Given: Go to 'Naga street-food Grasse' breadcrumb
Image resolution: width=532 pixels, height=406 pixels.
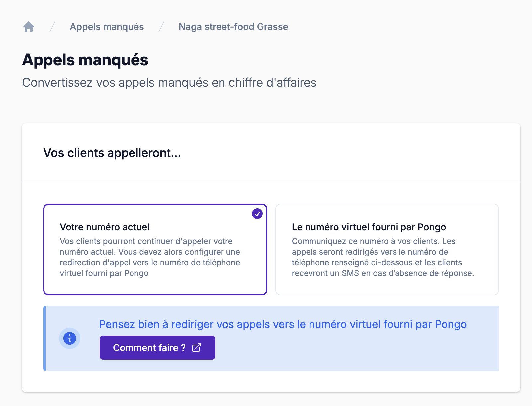Looking at the screenshot, I should pyautogui.click(x=233, y=27).
